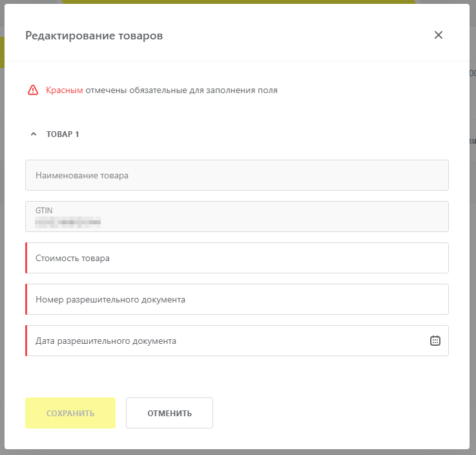Select the Дата разрешительного документа field

(x=237, y=341)
